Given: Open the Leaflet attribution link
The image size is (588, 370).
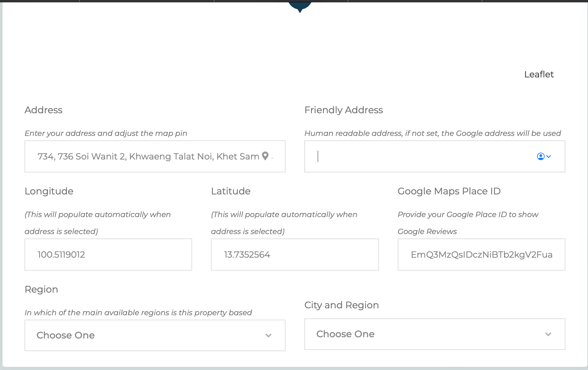Looking at the screenshot, I should [x=539, y=74].
